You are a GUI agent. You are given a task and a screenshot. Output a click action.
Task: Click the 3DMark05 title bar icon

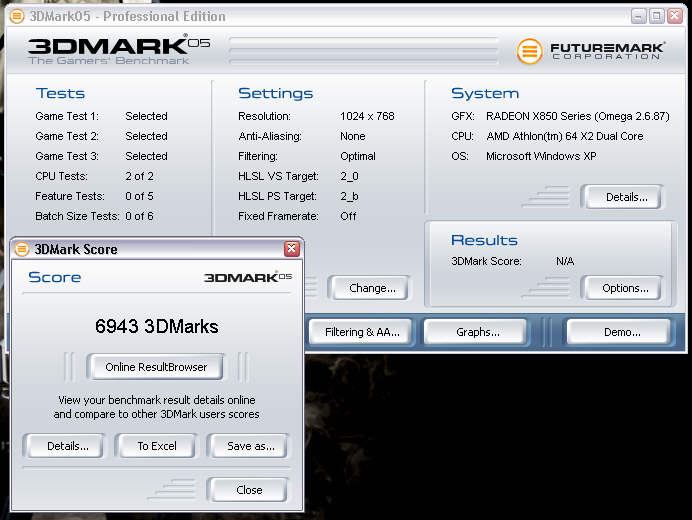[17, 16]
